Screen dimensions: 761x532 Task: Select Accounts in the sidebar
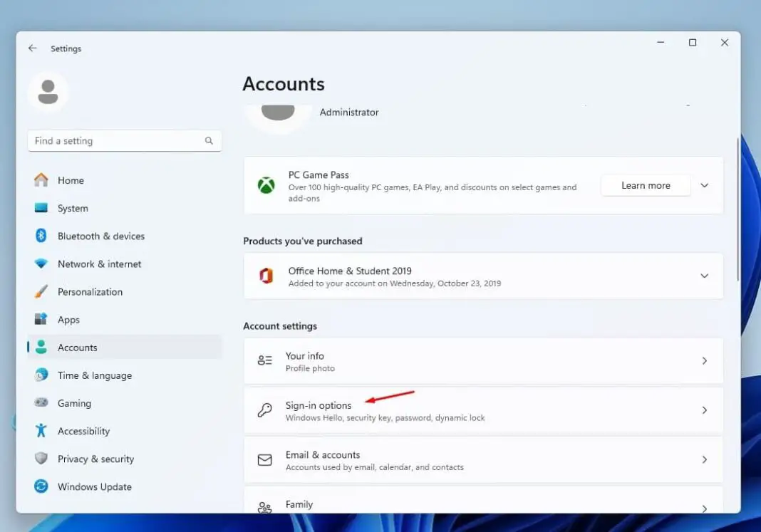click(78, 348)
